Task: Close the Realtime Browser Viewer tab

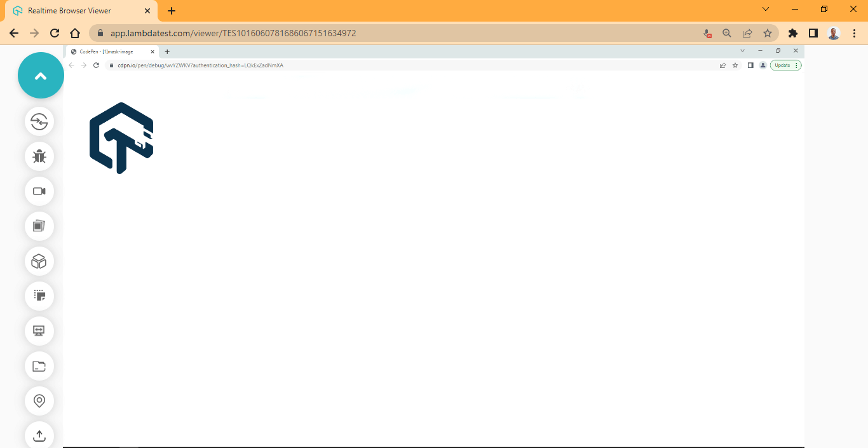Action: [147, 11]
